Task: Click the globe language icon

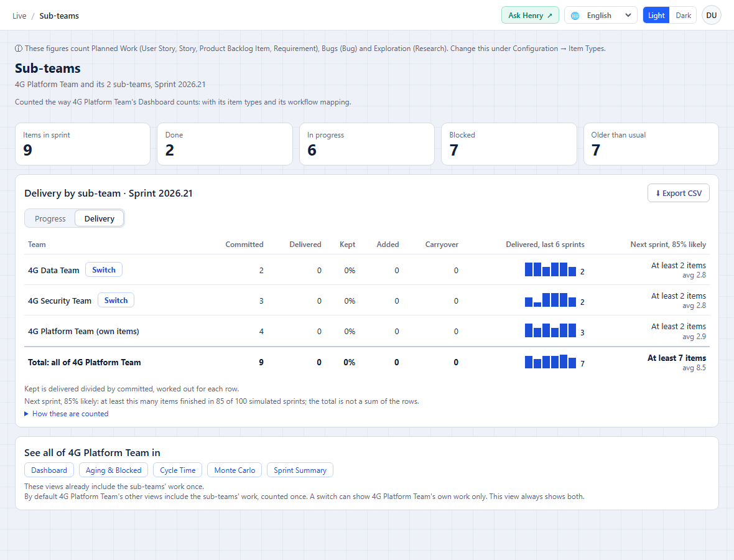Action: (575, 16)
